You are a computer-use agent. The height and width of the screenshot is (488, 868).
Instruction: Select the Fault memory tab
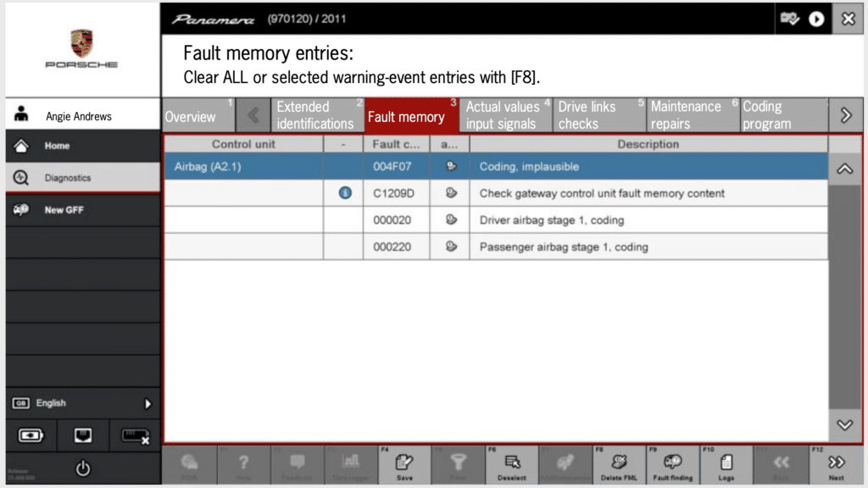pyautogui.click(x=411, y=115)
